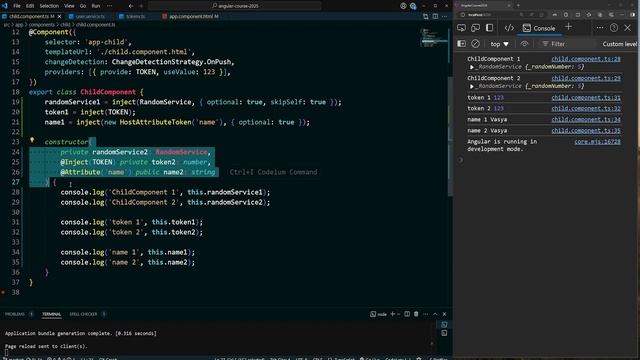The height and width of the screenshot is (360, 640).
Task: Open DevTools more options ellipsis
Action: [600, 27]
